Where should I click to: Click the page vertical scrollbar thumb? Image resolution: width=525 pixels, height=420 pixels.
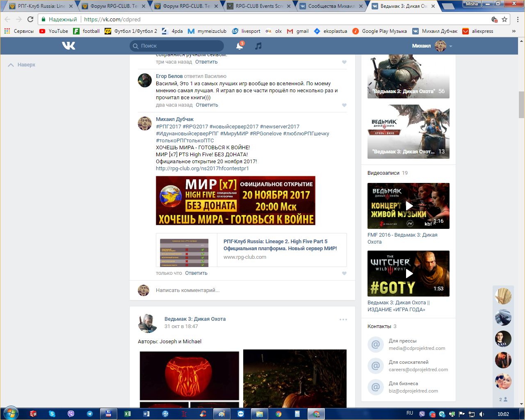click(521, 105)
